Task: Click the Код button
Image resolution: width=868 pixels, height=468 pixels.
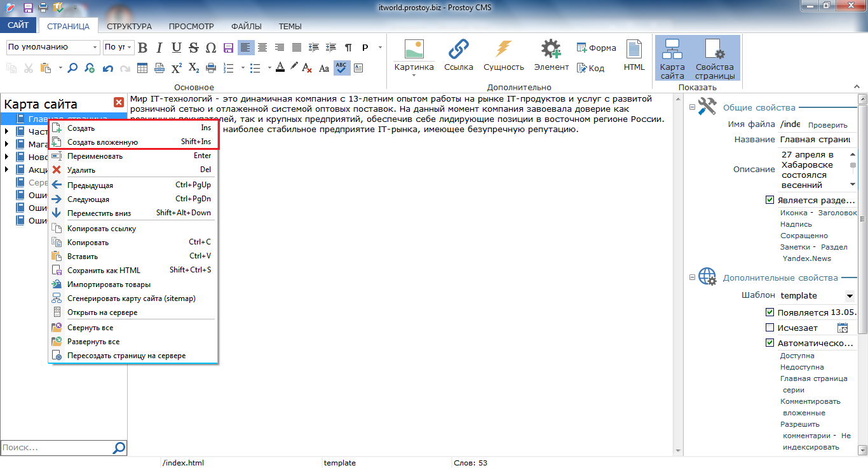Action: 590,68
